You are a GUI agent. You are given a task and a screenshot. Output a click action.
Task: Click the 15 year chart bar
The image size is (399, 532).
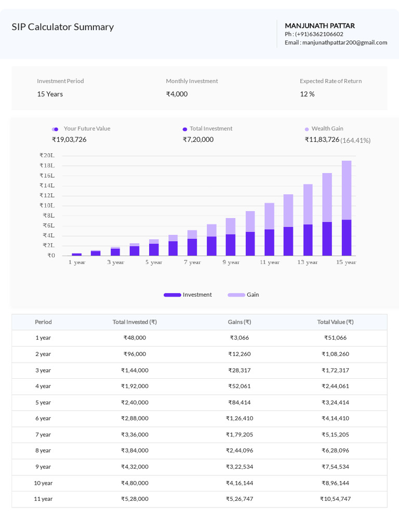click(x=347, y=208)
